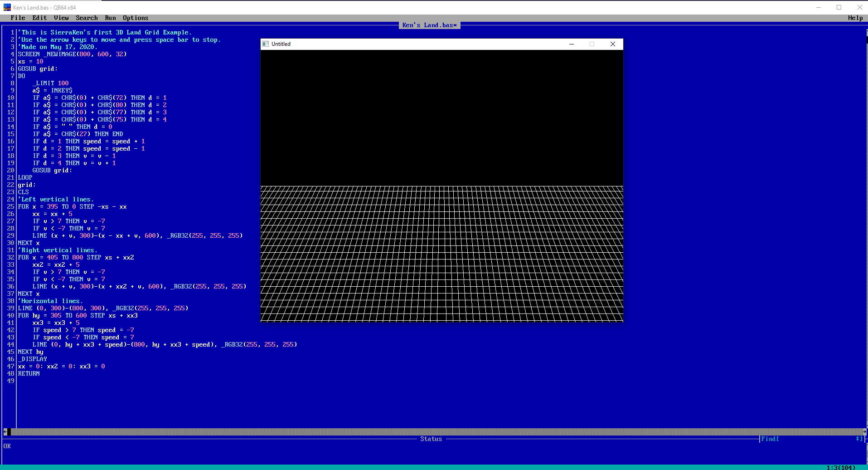
Task: Expand the Search menu
Action: point(87,18)
